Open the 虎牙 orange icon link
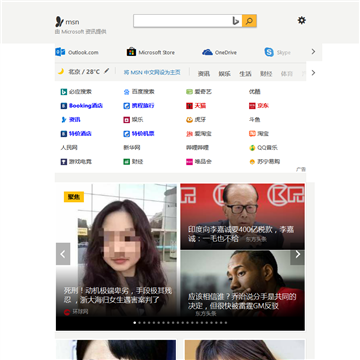Screen dimensions: 360x360 point(189,120)
